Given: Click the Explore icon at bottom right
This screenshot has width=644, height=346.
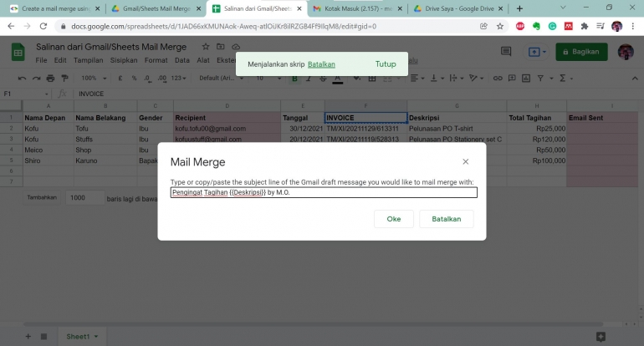Looking at the screenshot, I should [601, 337].
